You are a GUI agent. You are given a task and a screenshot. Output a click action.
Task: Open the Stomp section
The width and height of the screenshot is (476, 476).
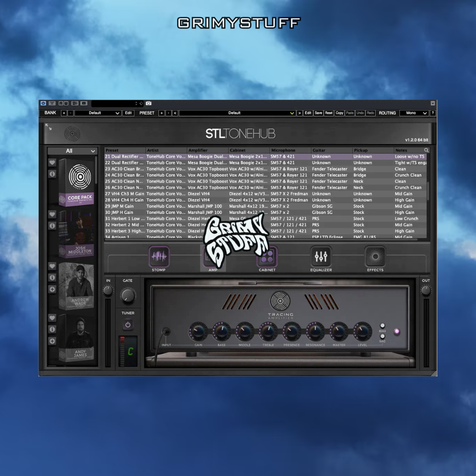(x=159, y=258)
